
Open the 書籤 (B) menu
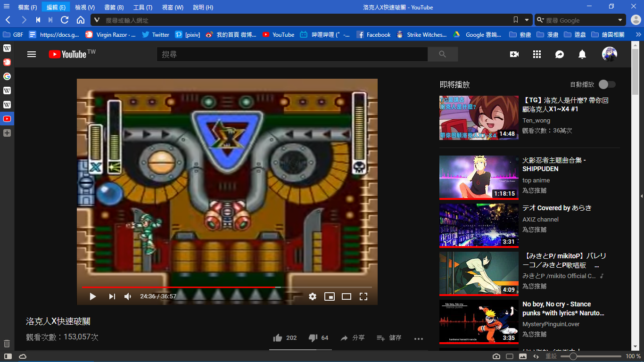[x=114, y=7]
